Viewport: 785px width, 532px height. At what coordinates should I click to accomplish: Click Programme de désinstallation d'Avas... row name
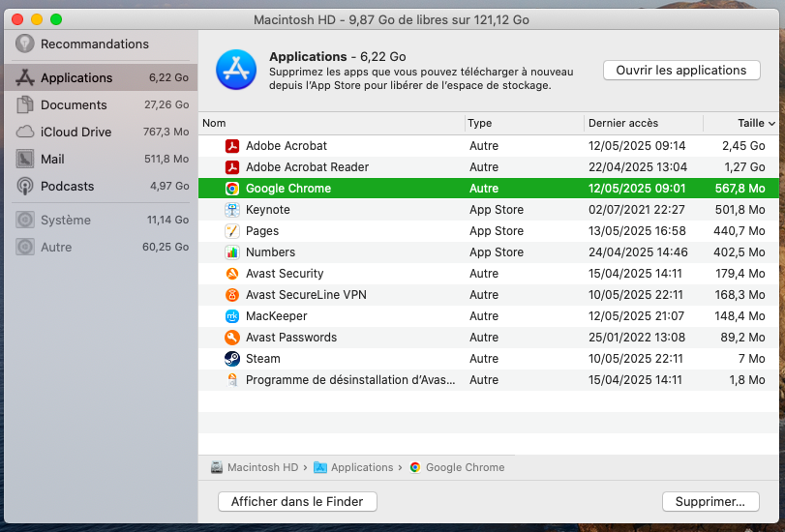click(350, 380)
